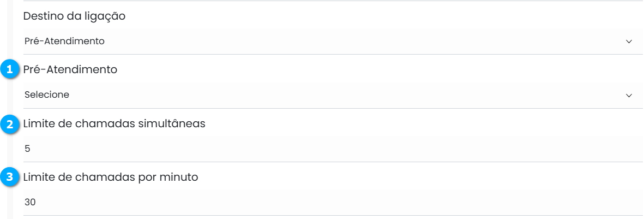
Task: Click the blue number 3 step badge
Action: [9, 177]
